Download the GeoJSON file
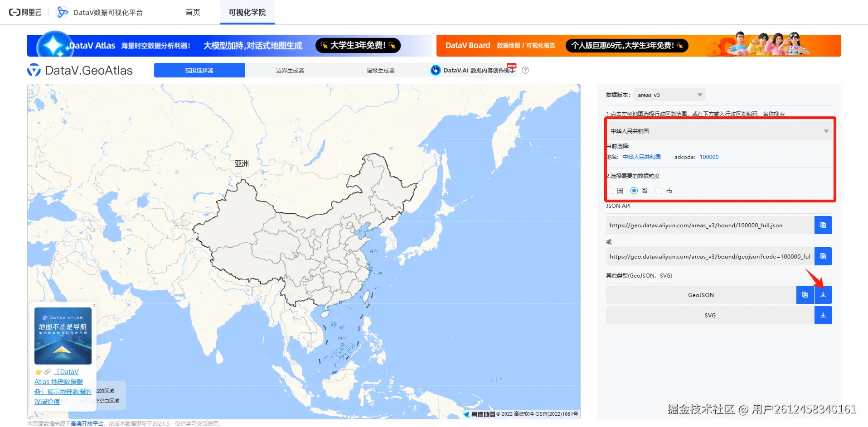Image resolution: width=868 pixels, height=427 pixels. click(823, 295)
